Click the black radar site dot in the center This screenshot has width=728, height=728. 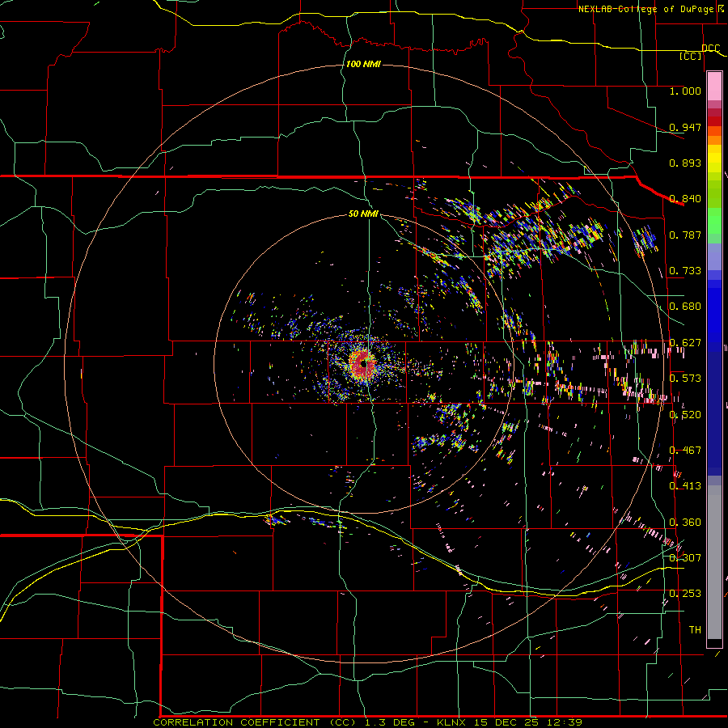click(x=364, y=365)
